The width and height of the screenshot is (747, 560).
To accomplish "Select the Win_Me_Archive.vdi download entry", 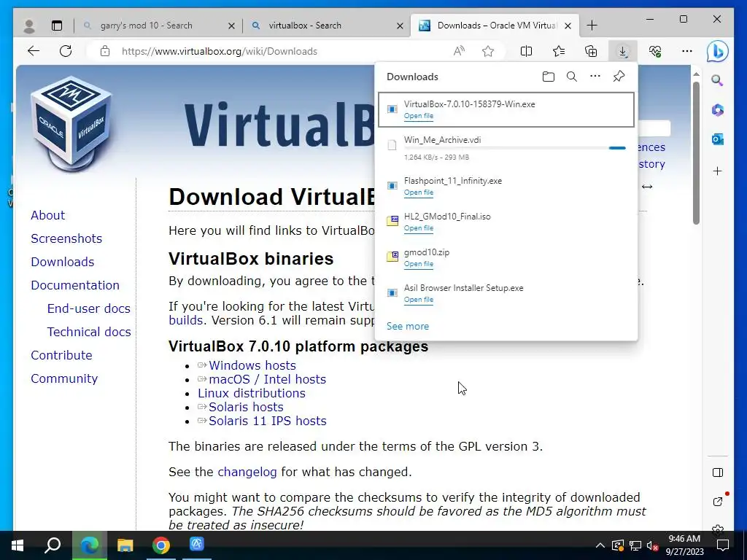I will 506,148.
